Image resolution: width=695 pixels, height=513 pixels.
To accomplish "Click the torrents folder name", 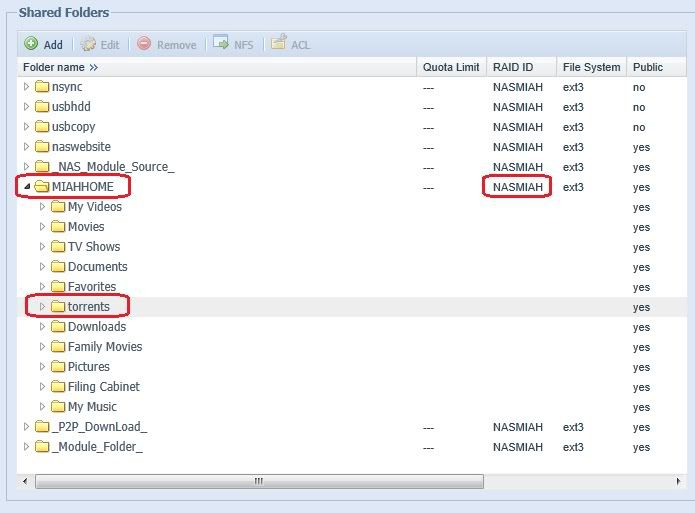I will coord(89,306).
